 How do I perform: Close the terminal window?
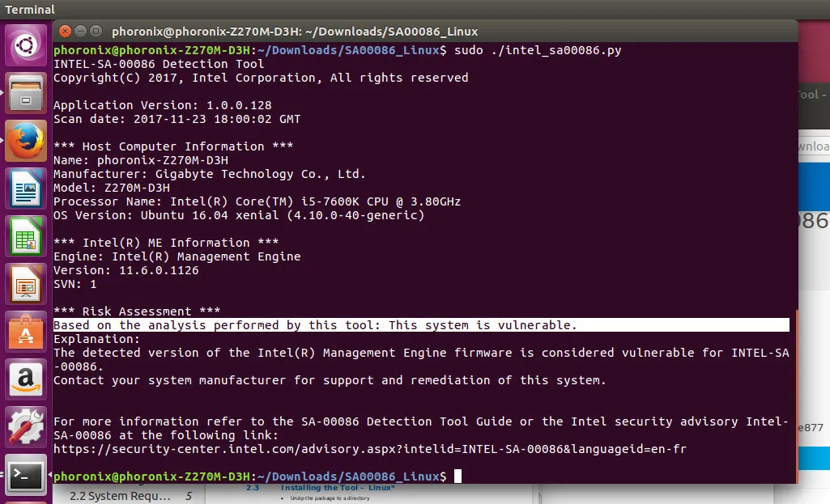pyautogui.click(x=65, y=32)
